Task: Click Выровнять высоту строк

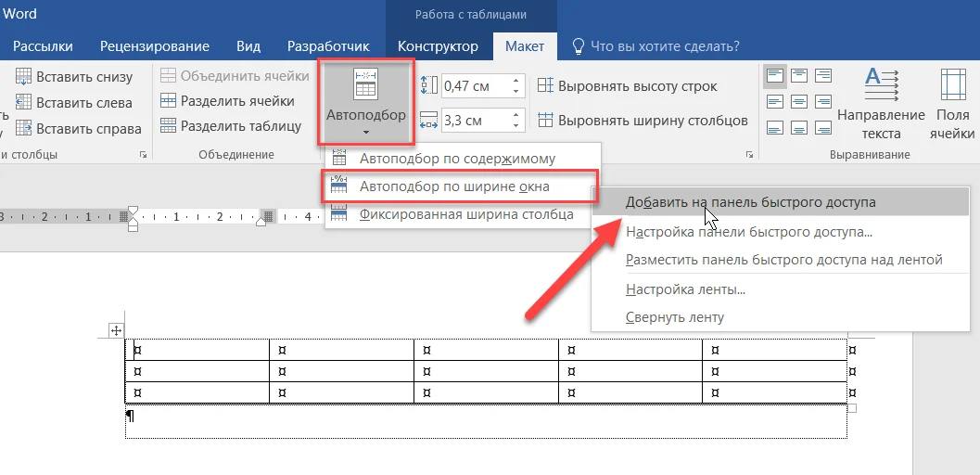Action: click(628, 86)
